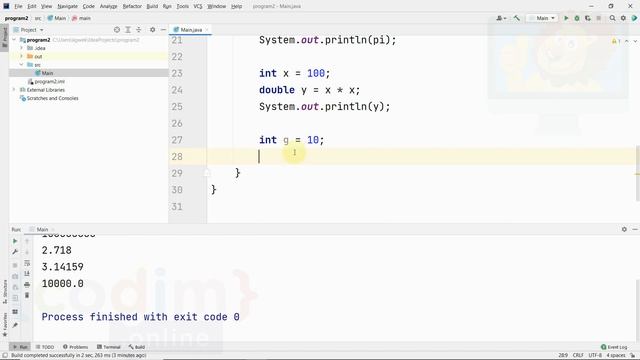The width and height of the screenshot is (640, 360).
Task: Click the Stop icon in the Run panel
Action: [x=15, y=265]
